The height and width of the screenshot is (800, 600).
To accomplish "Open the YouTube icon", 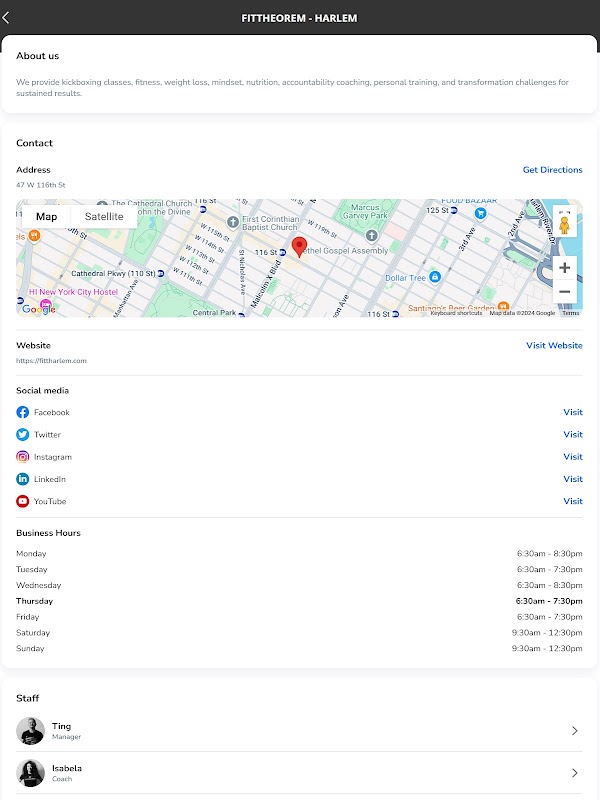I will coord(22,502).
